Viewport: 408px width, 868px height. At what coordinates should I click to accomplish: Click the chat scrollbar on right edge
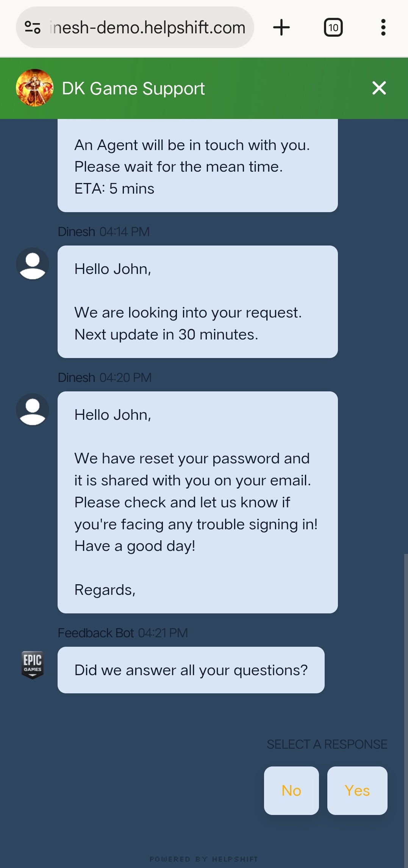[x=406, y=711]
